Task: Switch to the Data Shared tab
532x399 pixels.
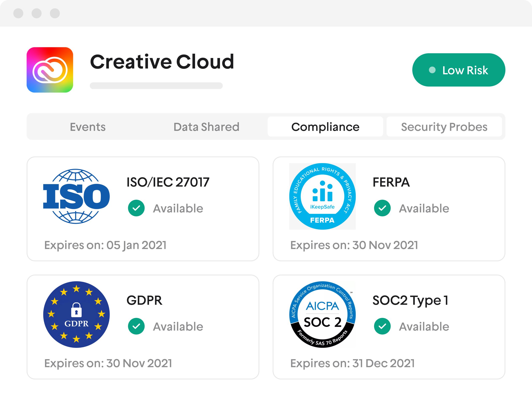Action: click(206, 127)
